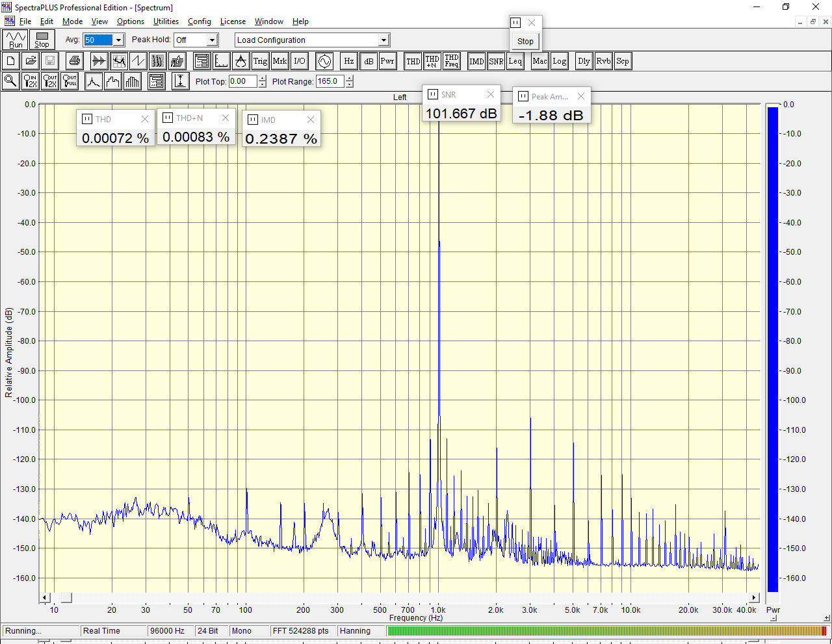
Task: Toggle the IMD utility button
Action: (x=476, y=61)
